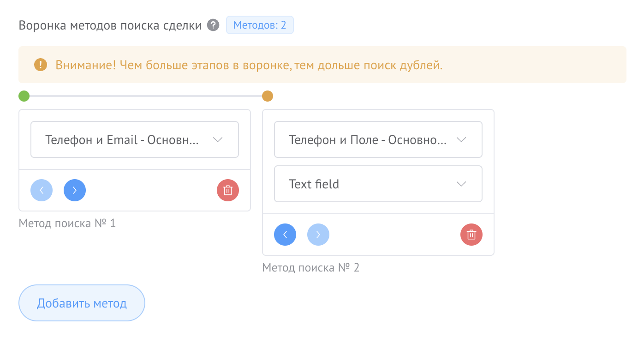Open the help question mark icon
Viewport: 644px width, 338px height.
pos(213,25)
